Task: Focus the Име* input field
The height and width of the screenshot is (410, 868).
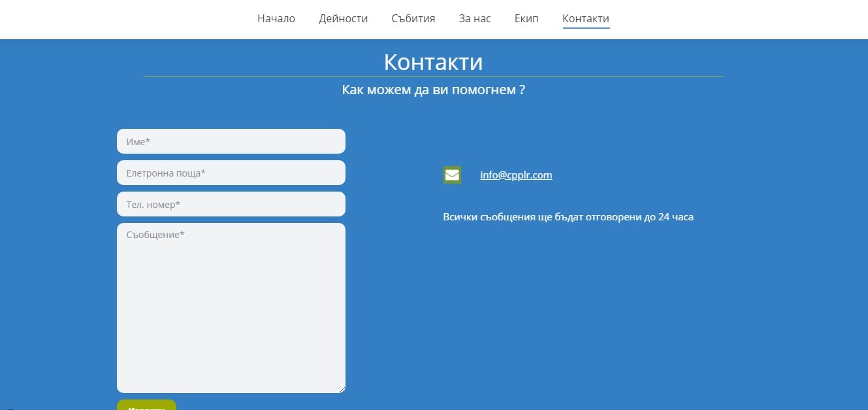Action: (x=231, y=141)
